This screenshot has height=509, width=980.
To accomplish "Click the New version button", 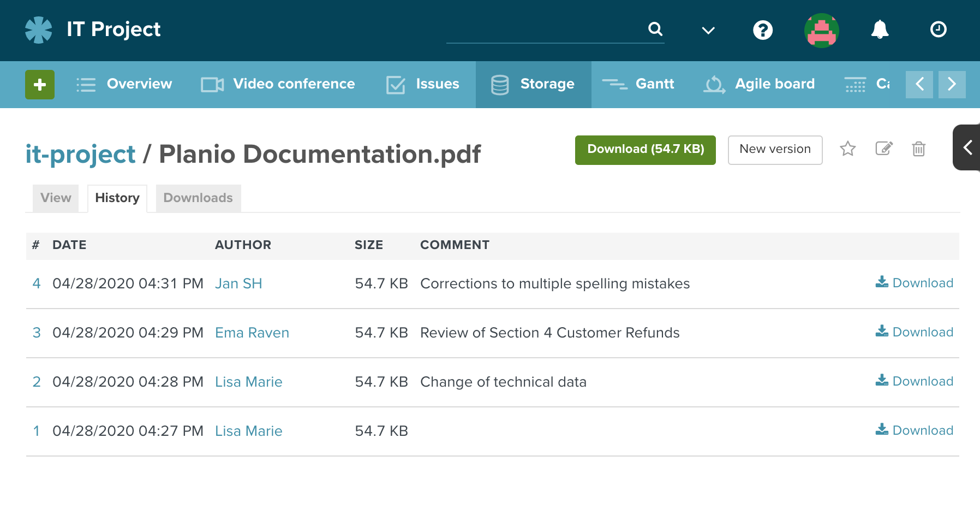I will pos(775,150).
